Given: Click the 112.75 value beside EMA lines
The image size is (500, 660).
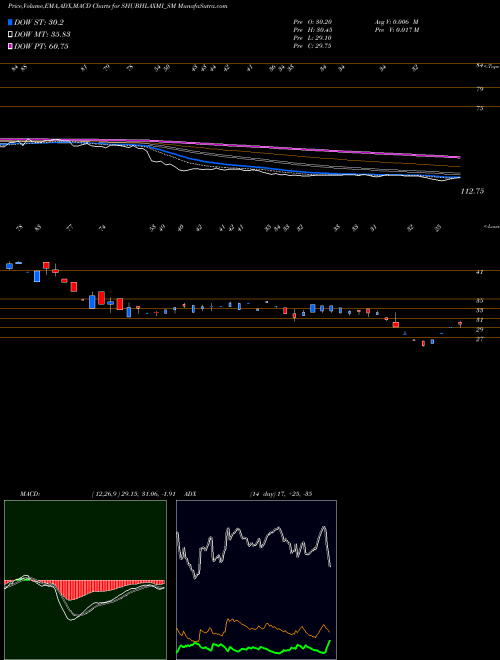Looking at the screenshot, I should tap(472, 191).
